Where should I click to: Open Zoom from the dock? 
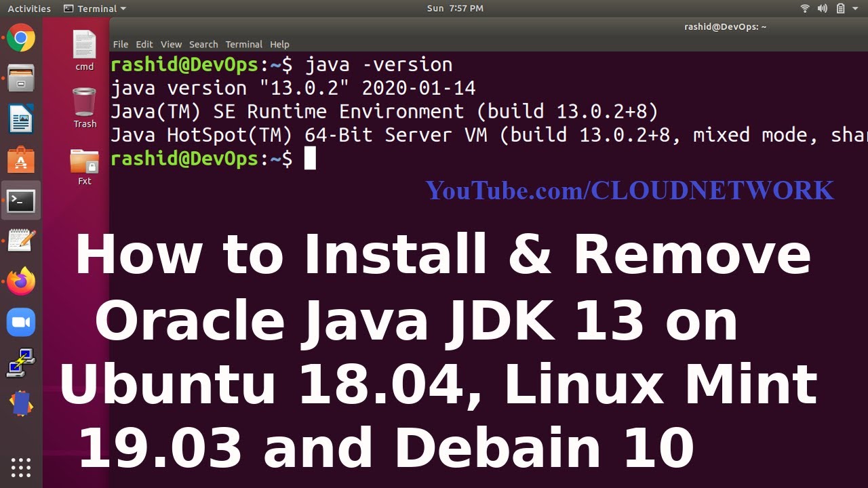21,322
